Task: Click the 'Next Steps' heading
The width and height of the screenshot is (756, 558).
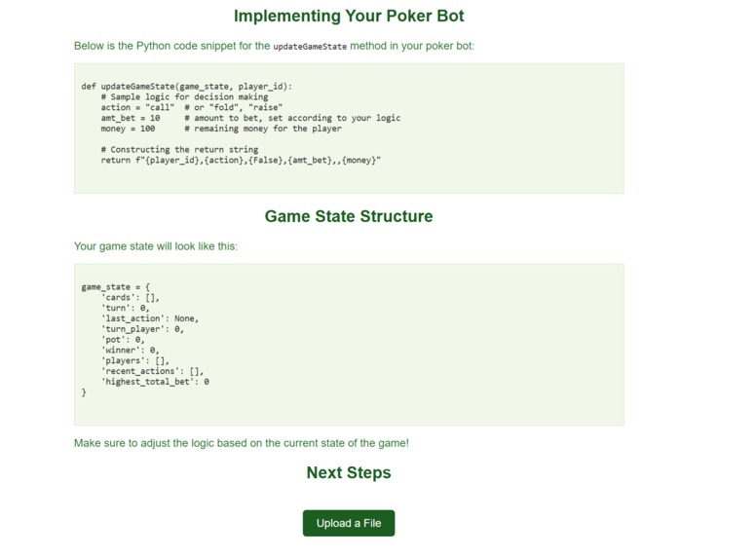Action: coord(349,472)
